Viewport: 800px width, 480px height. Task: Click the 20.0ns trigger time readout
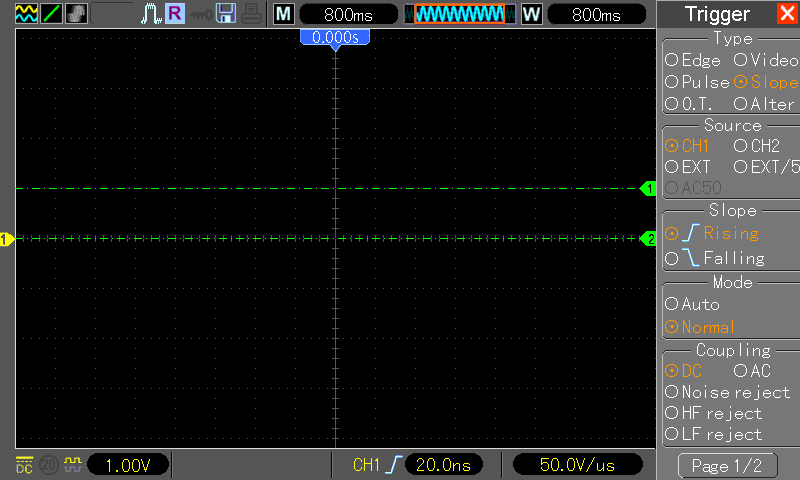443,465
